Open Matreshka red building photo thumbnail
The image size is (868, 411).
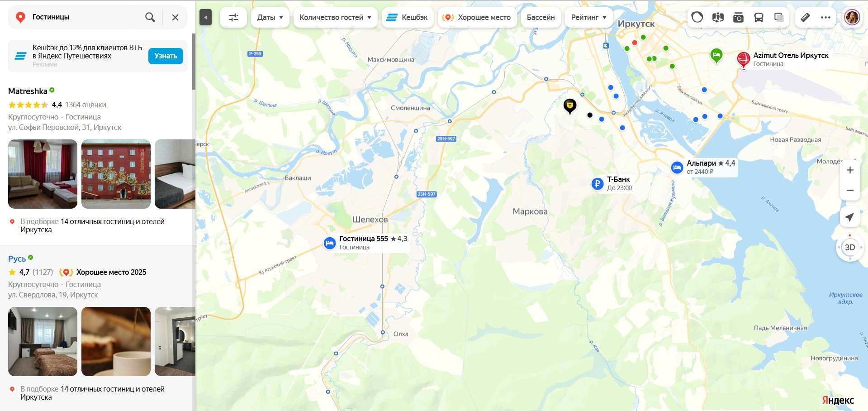coord(116,174)
